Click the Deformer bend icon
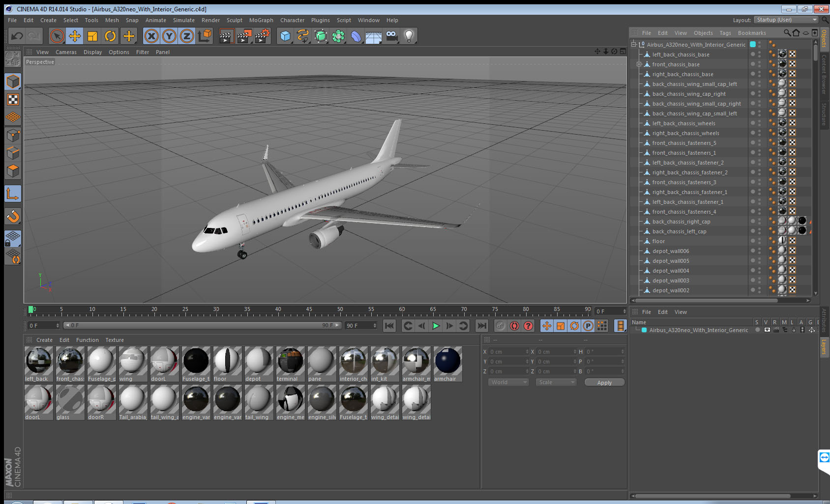830x504 pixels. tap(356, 36)
